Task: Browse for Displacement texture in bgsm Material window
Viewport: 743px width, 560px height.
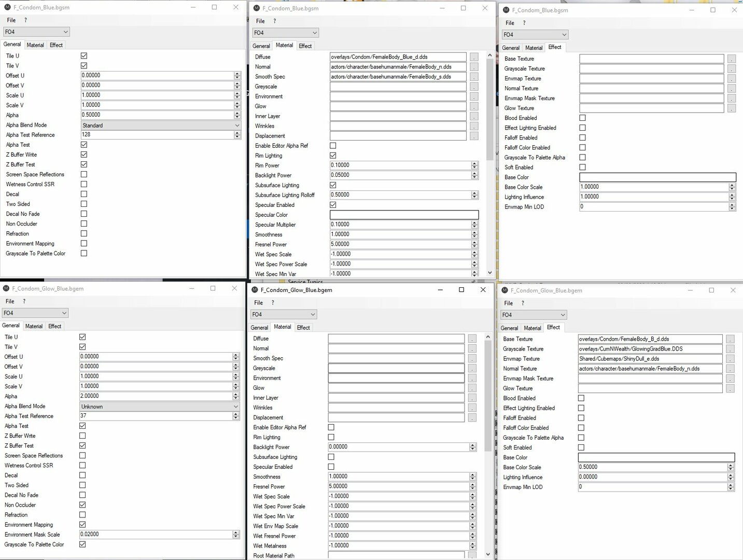Action: (474, 136)
